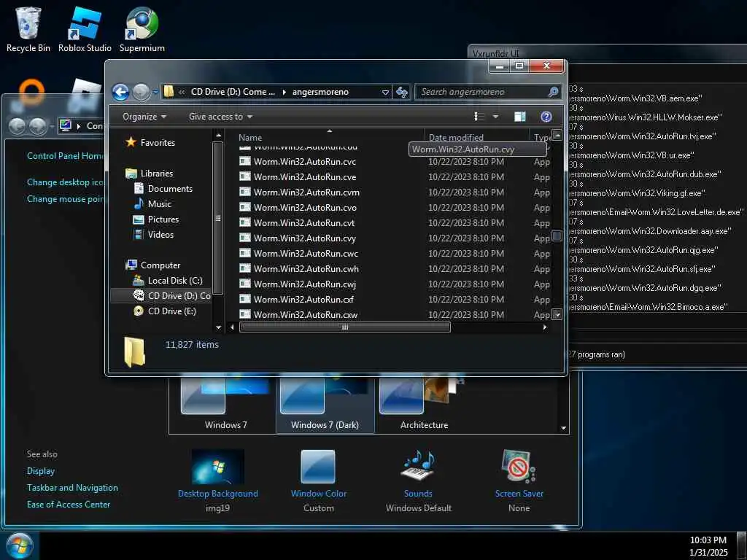Sort by the Date modified column header
Viewport: 747px width, 560px height.
pyautogui.click(x=456, y=138)
